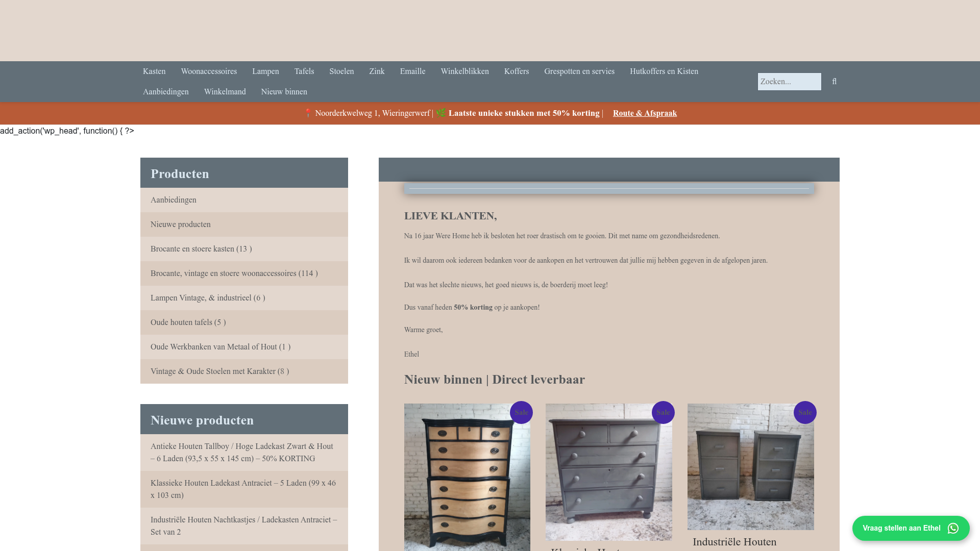Open Koffers in the menu
The image size is (980, 551).
click(517, 71)
